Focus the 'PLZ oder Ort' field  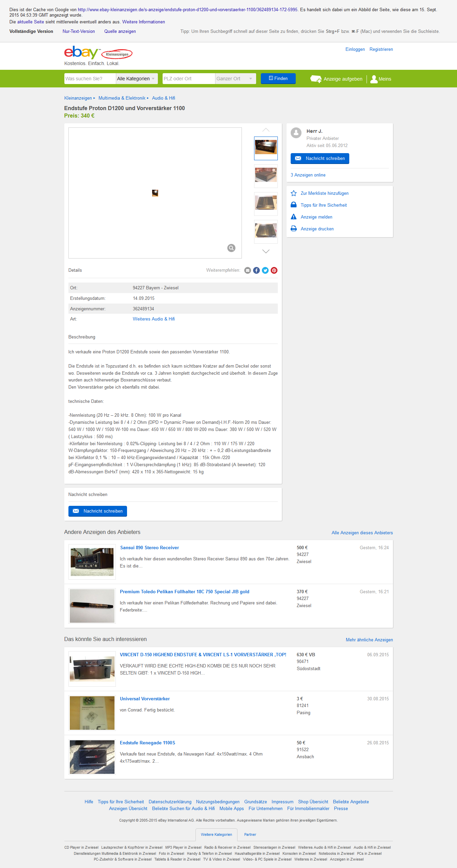189,79
